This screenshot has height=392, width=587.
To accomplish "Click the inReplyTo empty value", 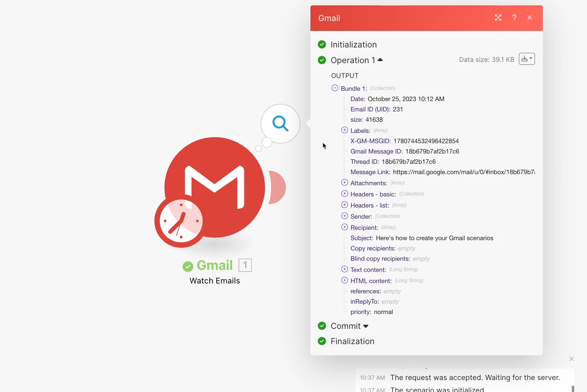I will [390, 302].
